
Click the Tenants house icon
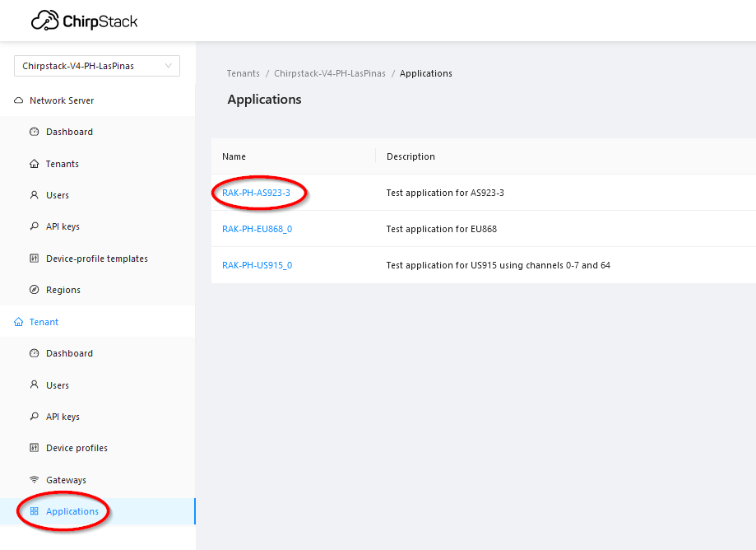pos(35,164)
